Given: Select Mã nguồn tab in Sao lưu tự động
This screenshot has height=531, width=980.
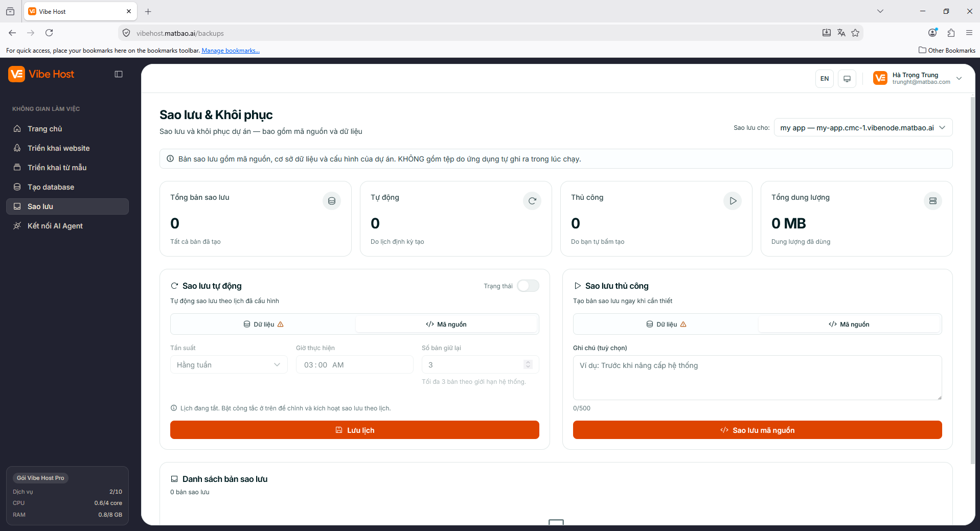Looking at the screenshot, I should point(446,324).
